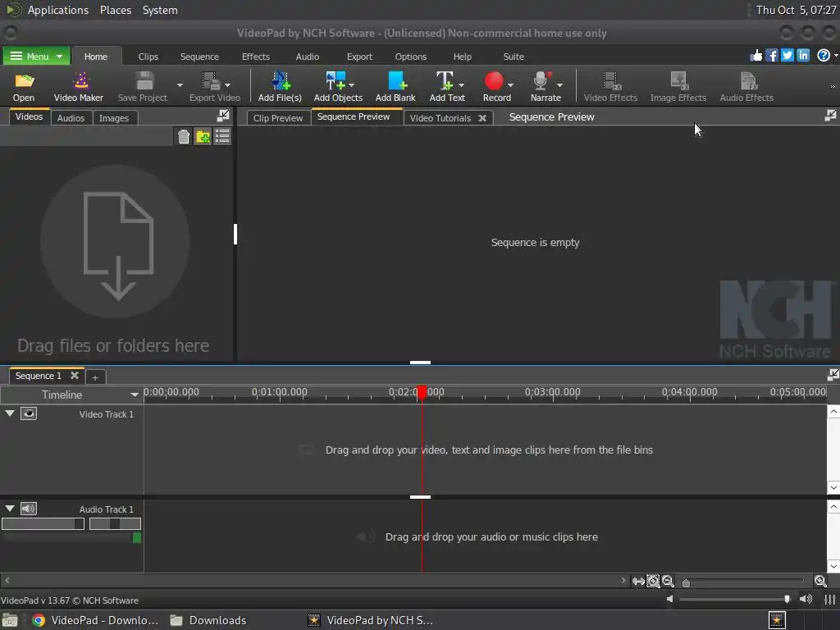The image size is (840, 630).
Task: Open the green Menu dropdown
Action: (36, 57)
